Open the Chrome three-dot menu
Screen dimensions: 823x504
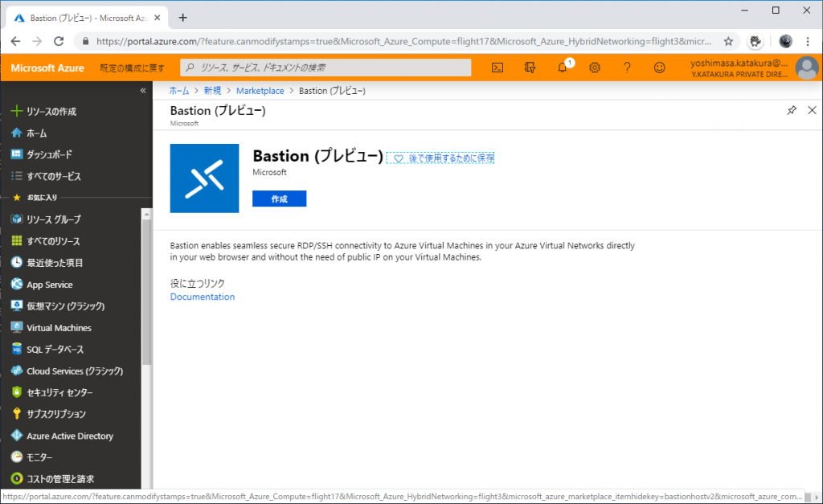(x=808, y=41)
